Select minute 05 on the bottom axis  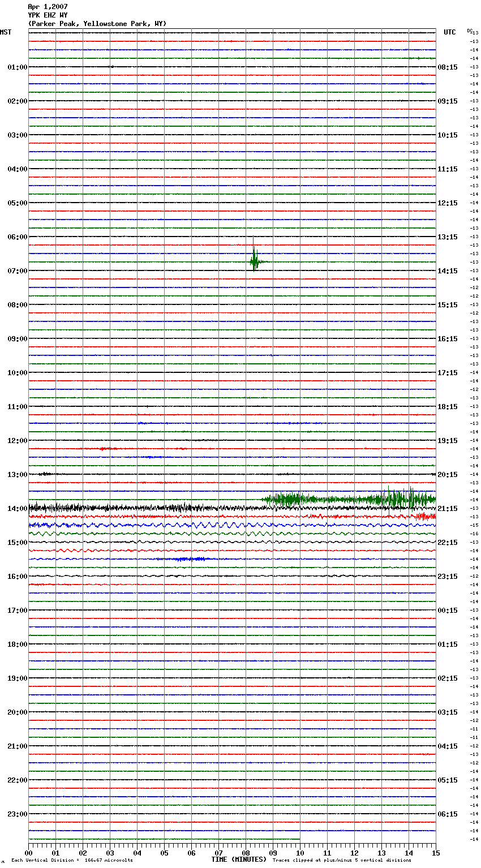164,853
